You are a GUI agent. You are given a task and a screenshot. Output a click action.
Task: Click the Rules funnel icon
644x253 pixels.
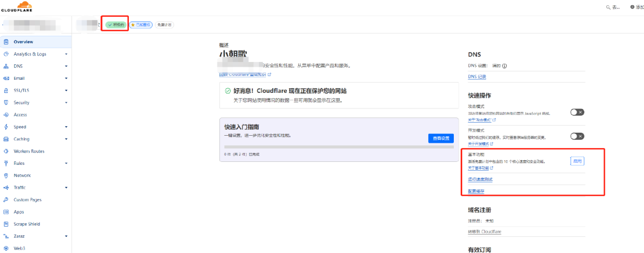(x=6, y=163)
